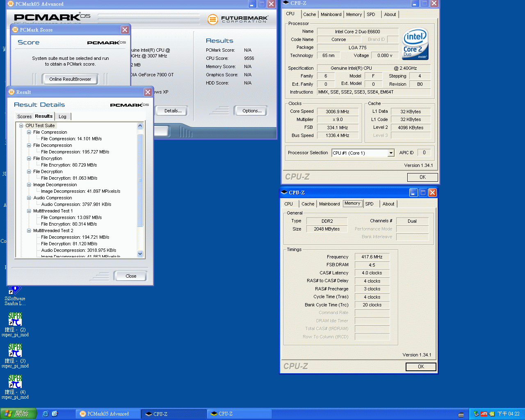Collapse the File Encryption tree node
Viewport: 525px width, 420px height.
[29, 158]
